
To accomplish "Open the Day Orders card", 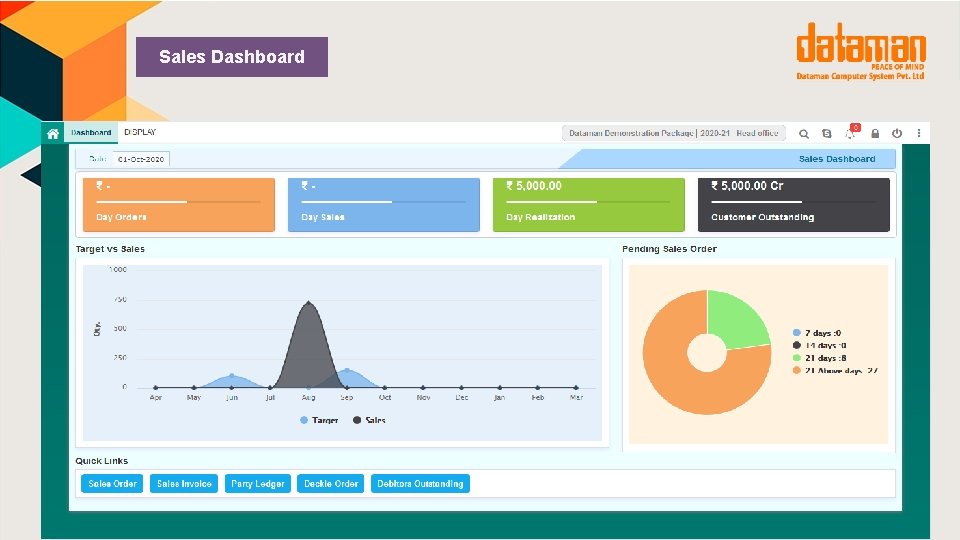I will point(179,204).
